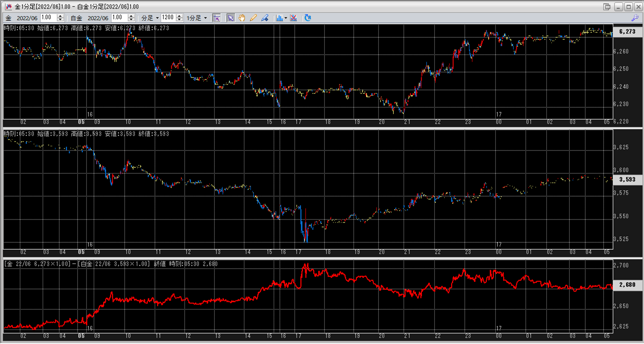Viewport: 644px width, 344px height.
Task: Click the bar chart indicator icon
Action: pyautogui.click(x=280, y=18)
